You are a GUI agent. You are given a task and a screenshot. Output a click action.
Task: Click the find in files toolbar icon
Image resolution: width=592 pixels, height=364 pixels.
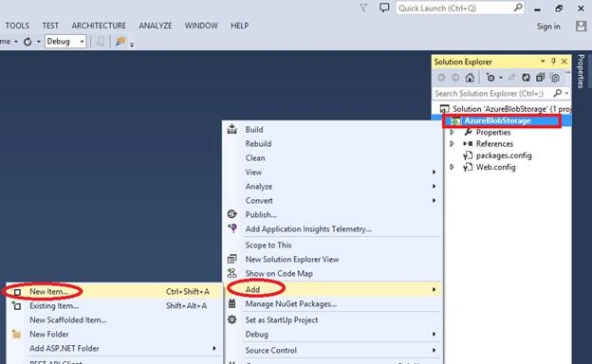[120, 41]
